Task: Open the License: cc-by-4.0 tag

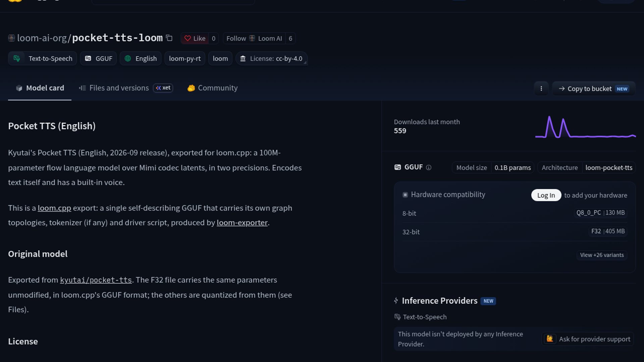Action: coord(271,58)
